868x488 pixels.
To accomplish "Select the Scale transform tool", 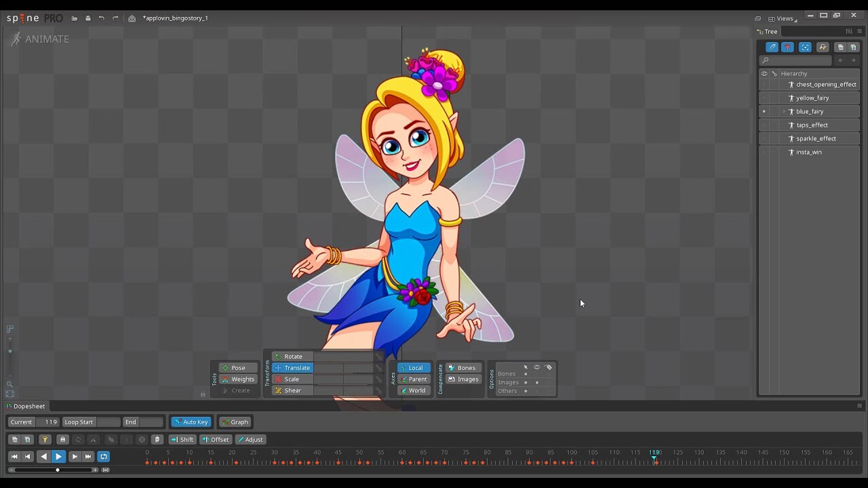I will (x=292, y=379).
